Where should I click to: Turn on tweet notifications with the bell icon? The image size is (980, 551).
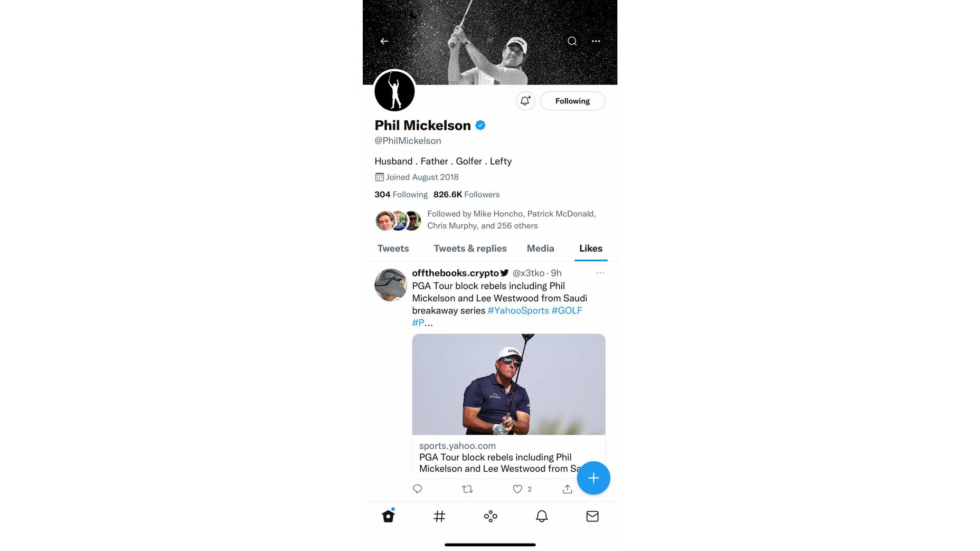coord(525,101)
